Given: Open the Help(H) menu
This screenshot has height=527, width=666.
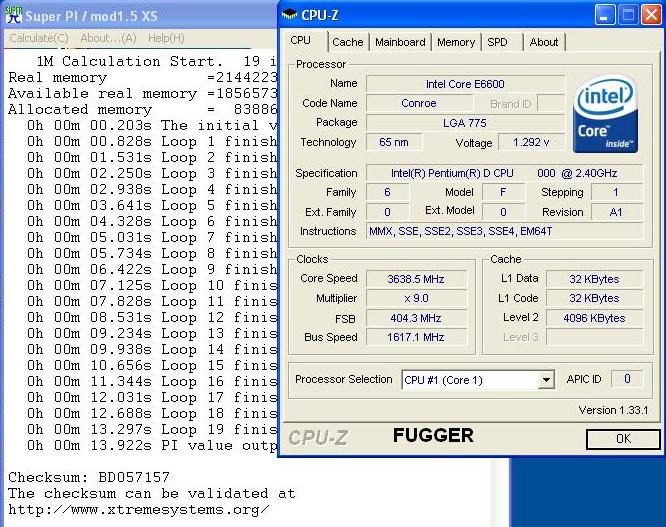Looking at the screenshot, I should [166, 38].
